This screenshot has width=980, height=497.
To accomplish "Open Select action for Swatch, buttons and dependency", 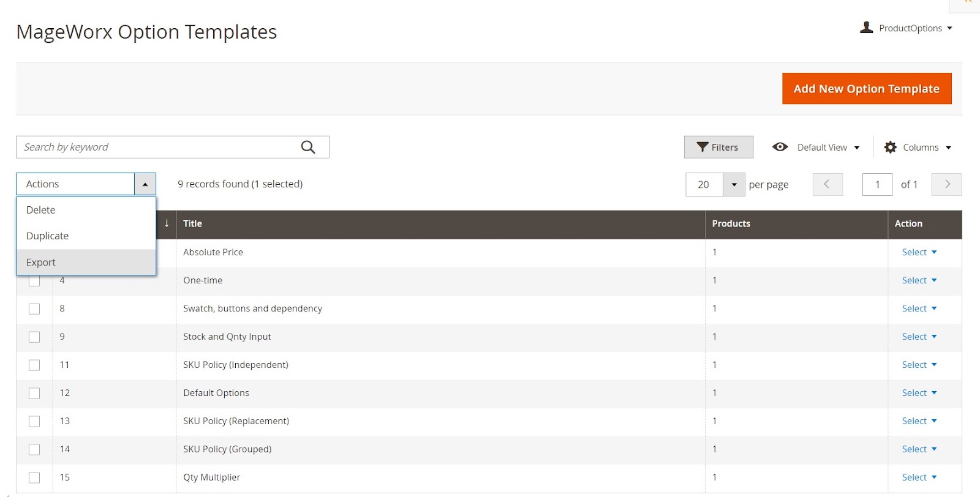I will [x=919, y=308].
